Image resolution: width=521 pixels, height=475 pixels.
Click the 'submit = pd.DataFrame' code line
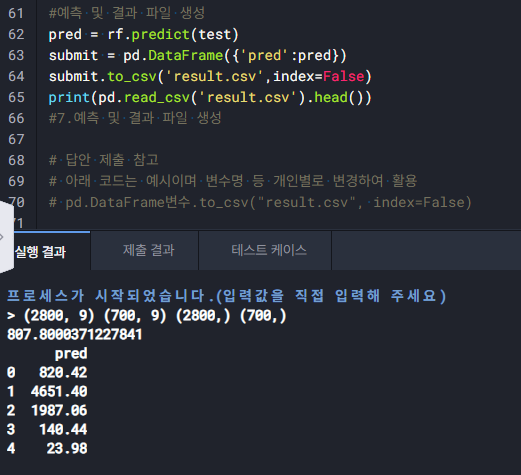tap(198, 56)
